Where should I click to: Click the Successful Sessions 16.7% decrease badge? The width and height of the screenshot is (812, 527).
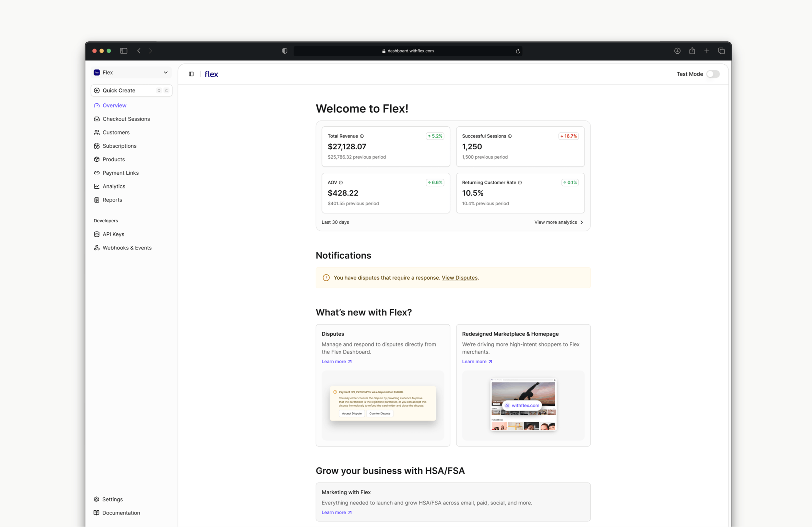click(x=568, y=136)
